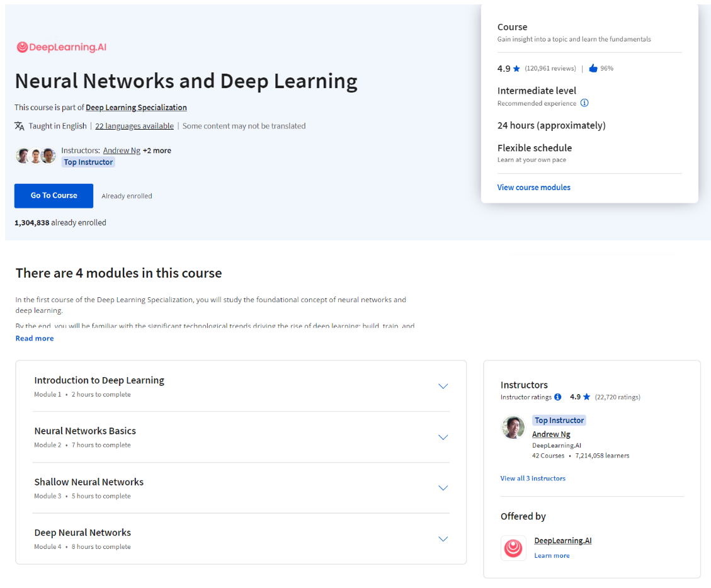Click the DeepLearning.AI logo in Offered by section
This screenshot has width=711, height=588.
pyautogui.click(x=513, y=548)
